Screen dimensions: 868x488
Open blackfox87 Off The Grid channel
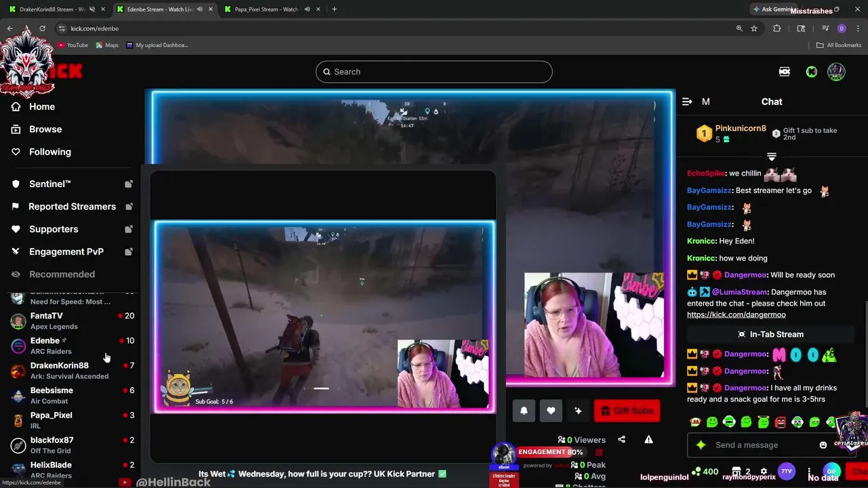73,445
